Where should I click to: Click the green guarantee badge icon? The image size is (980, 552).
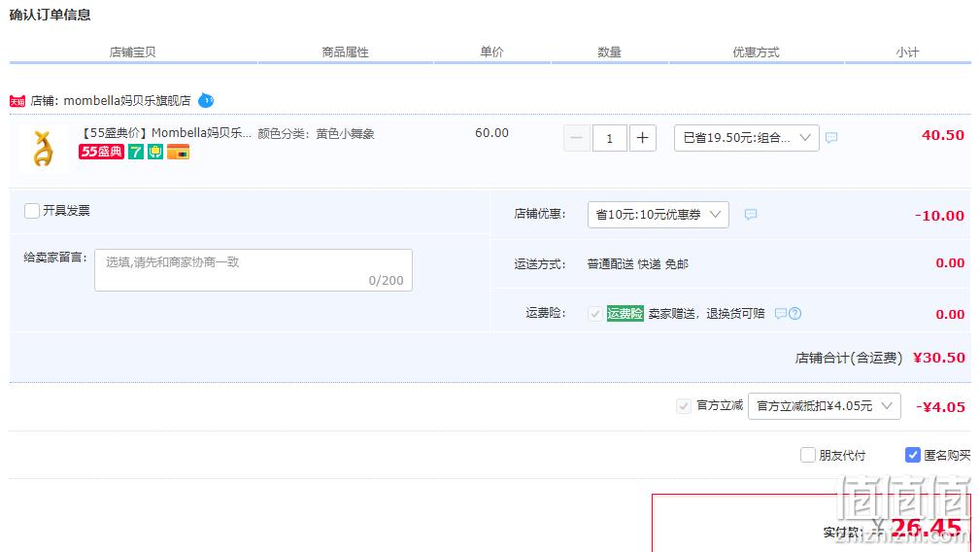155,152
